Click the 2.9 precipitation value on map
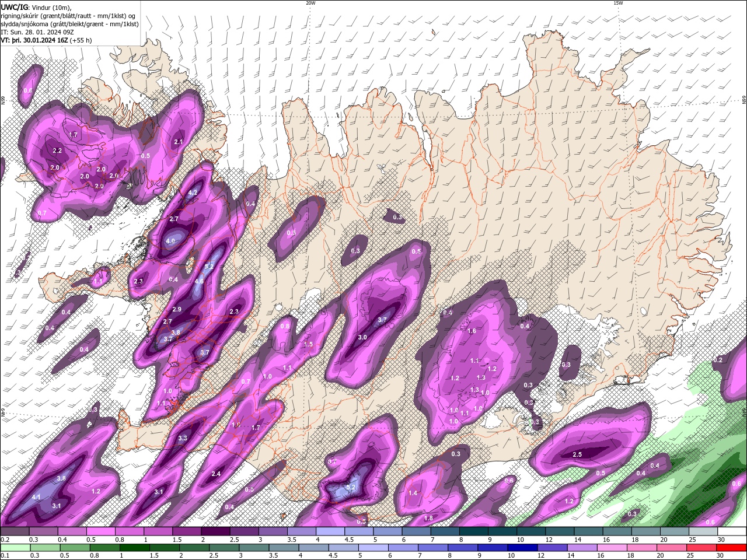This screenshot has height=560, width=747. pyautogui.click(x=177, y=309)
